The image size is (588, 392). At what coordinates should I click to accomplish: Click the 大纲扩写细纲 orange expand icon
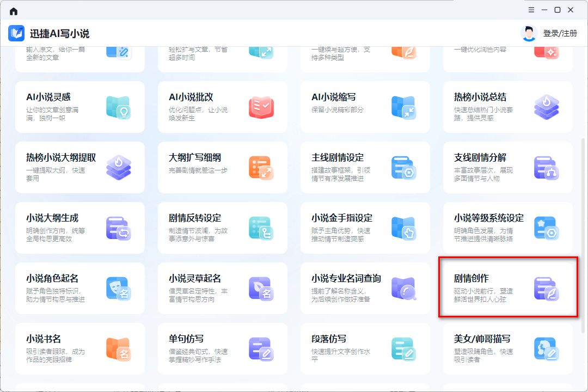pyautogui.click(x=261, y=168)
